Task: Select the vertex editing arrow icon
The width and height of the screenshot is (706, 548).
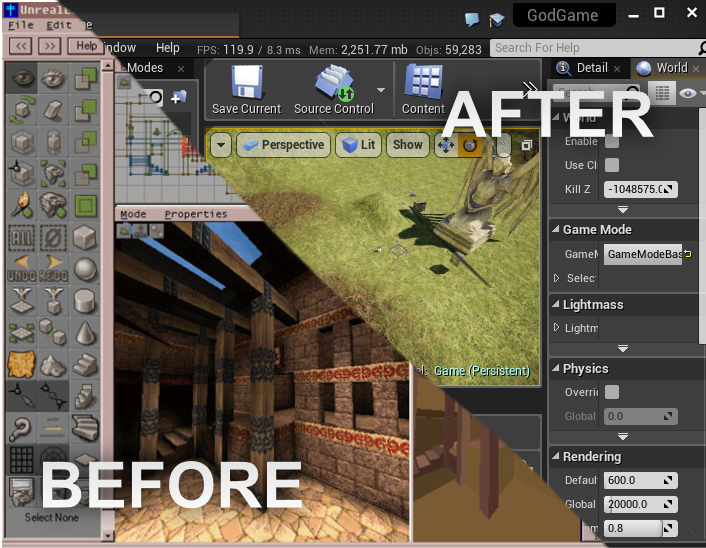Action: pos(22,396)
